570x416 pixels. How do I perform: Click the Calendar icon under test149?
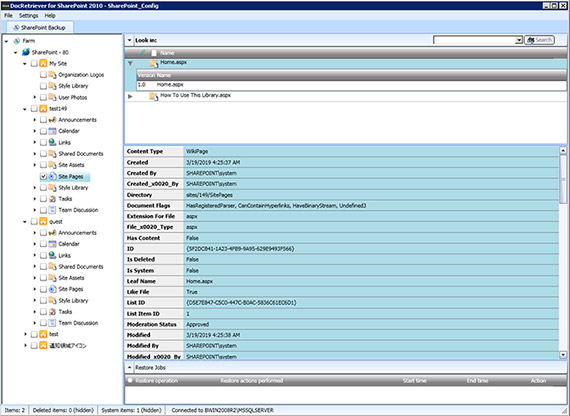point(52,131)
